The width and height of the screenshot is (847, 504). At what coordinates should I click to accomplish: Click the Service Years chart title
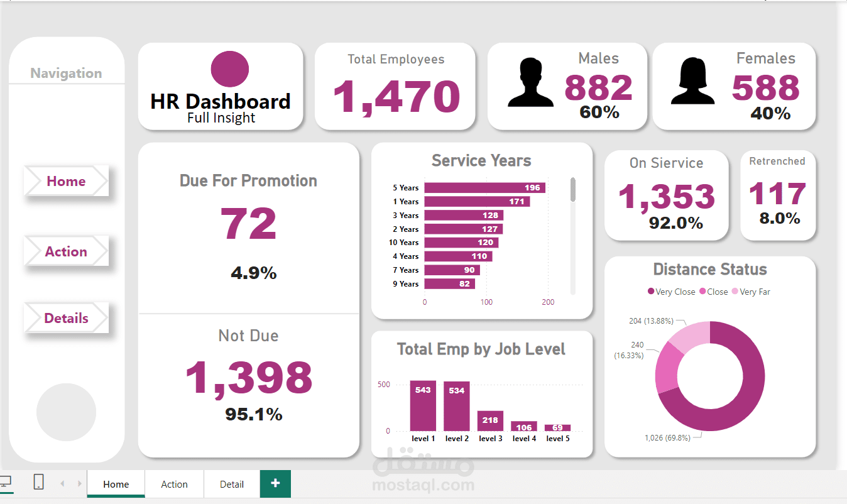[x=481, y=161]
